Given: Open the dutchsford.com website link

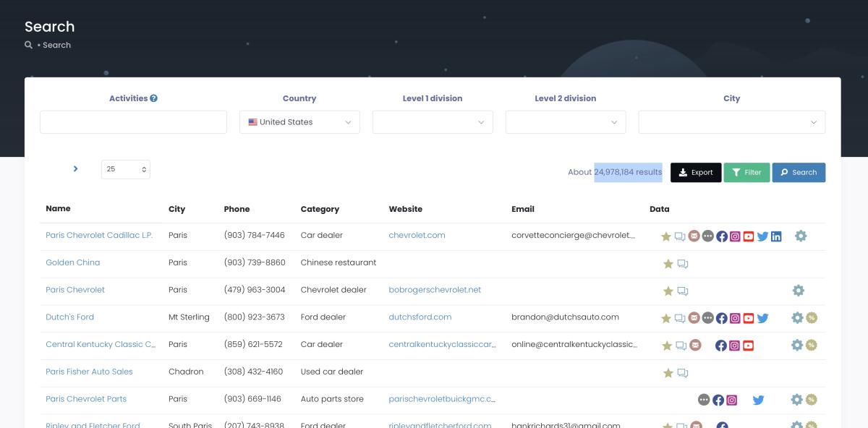Looking at the screenshot, I should point(420,317).
